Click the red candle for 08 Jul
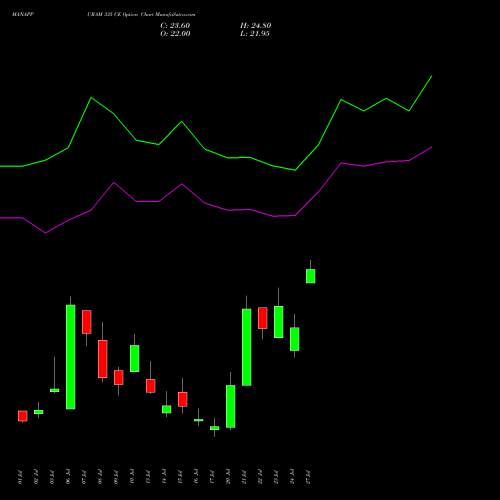 103,359
